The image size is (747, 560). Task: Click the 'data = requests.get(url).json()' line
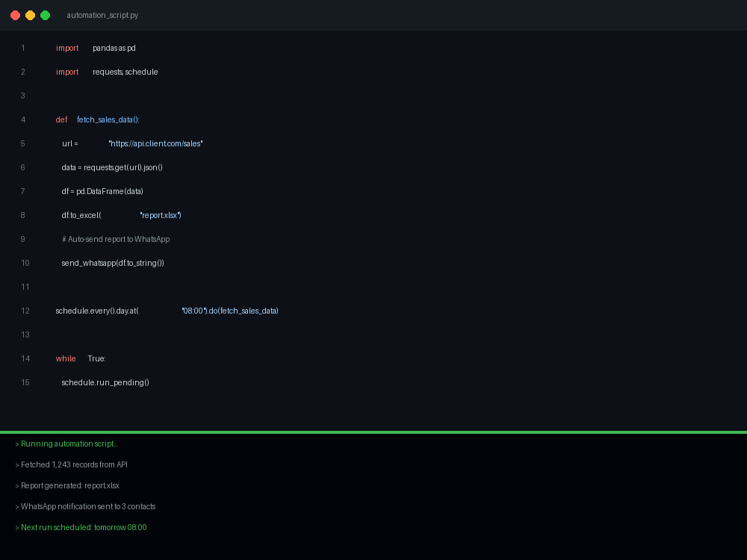(112, 167)
